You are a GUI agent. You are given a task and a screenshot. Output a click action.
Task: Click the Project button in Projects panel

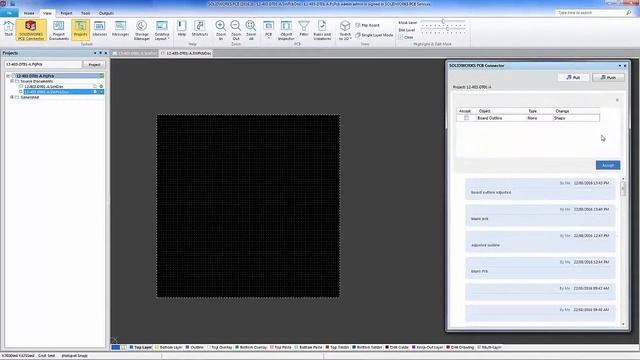coord(94,64)
